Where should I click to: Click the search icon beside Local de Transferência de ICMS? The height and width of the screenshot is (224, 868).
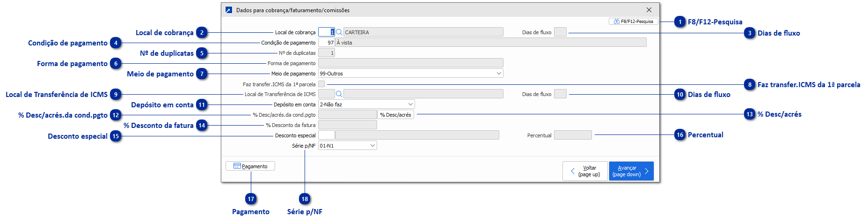pos(339,94)
